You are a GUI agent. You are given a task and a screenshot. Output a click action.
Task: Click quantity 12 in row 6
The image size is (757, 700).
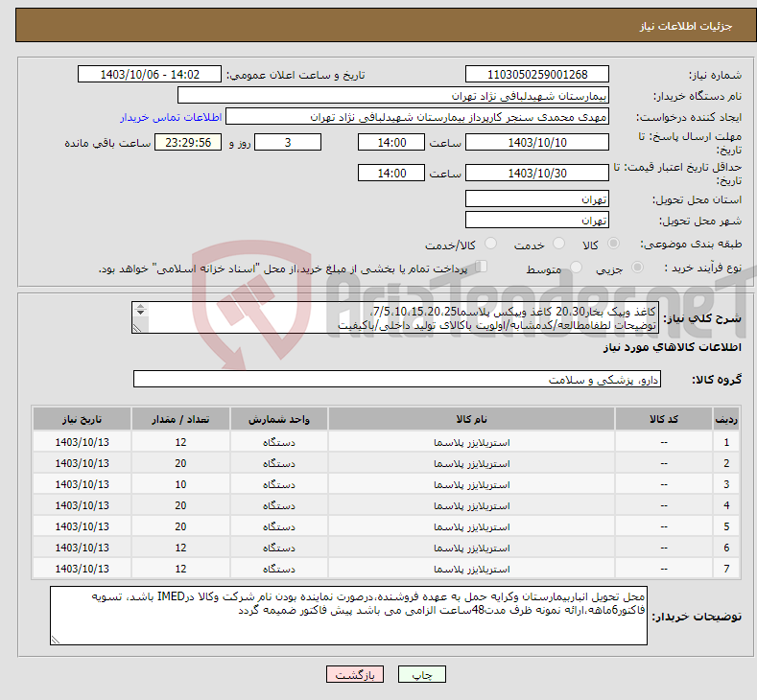(x=180, y=548)
